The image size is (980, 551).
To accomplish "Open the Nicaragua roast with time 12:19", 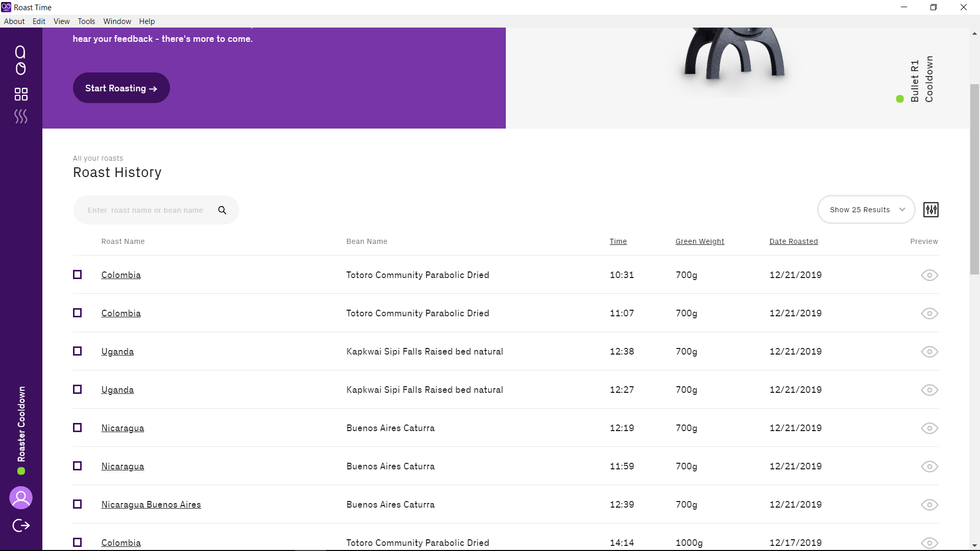I will [x=122, y=428].
